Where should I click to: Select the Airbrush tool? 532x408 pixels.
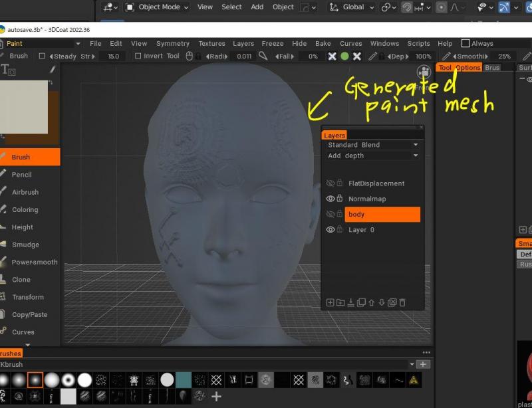coord(25,192)
